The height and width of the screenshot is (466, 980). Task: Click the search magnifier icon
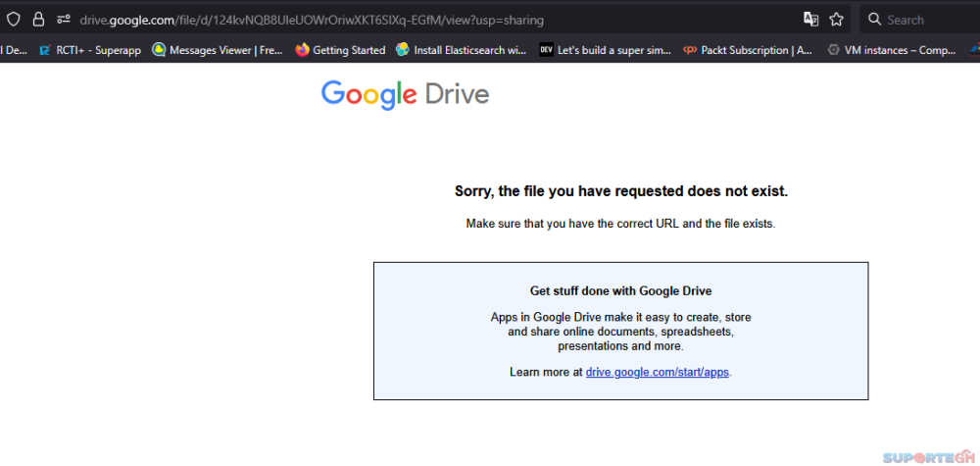point(874,20)
